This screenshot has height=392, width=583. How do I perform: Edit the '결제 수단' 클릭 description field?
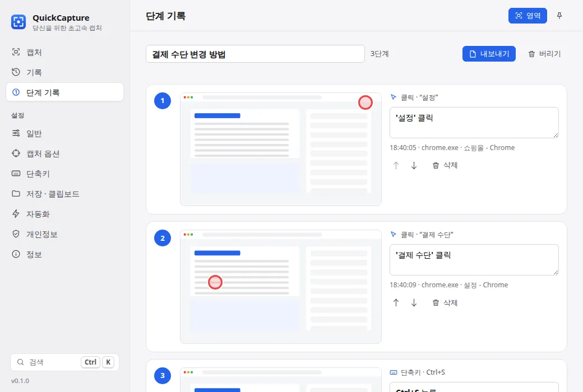[x=474, y=260]
